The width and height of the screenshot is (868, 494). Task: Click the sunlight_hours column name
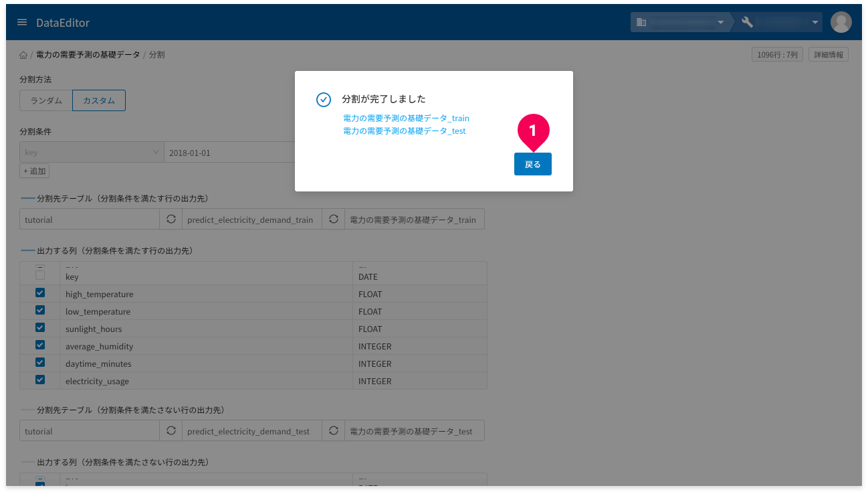[x=94, y=329]
